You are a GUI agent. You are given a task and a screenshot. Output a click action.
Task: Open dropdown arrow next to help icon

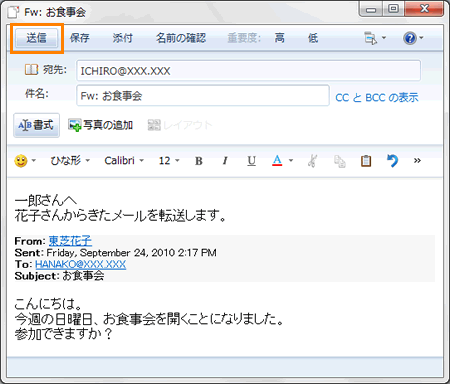(x=421, y=38)
